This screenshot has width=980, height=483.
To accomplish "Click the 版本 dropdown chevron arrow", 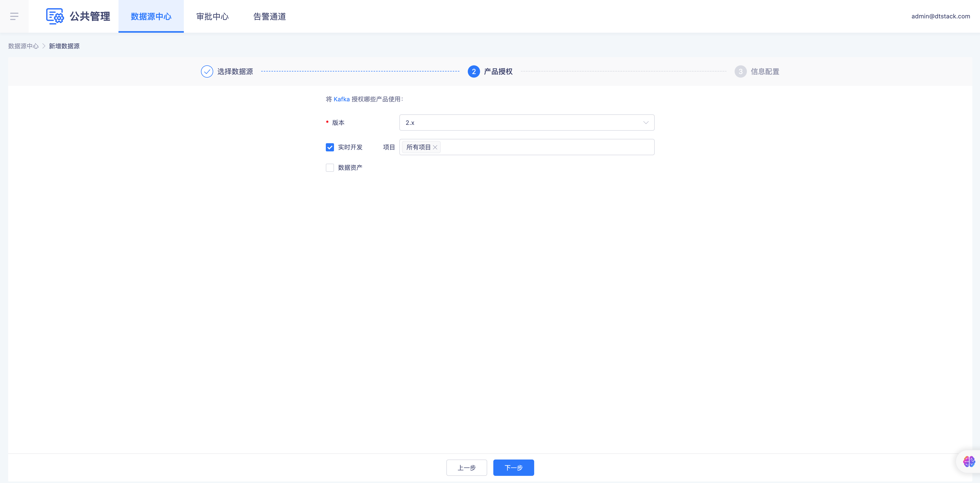I will click(646, 123).
